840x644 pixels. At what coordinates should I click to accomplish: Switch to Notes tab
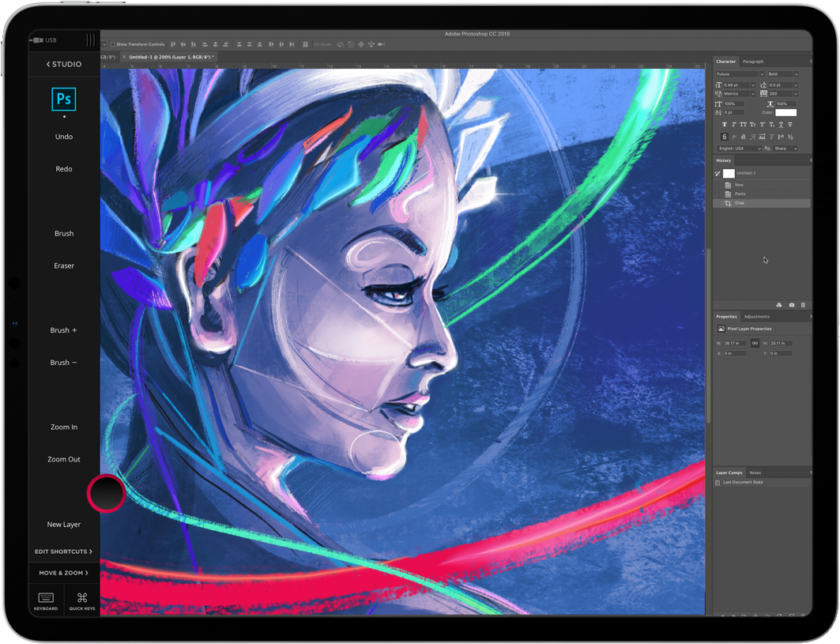[755, 473]
